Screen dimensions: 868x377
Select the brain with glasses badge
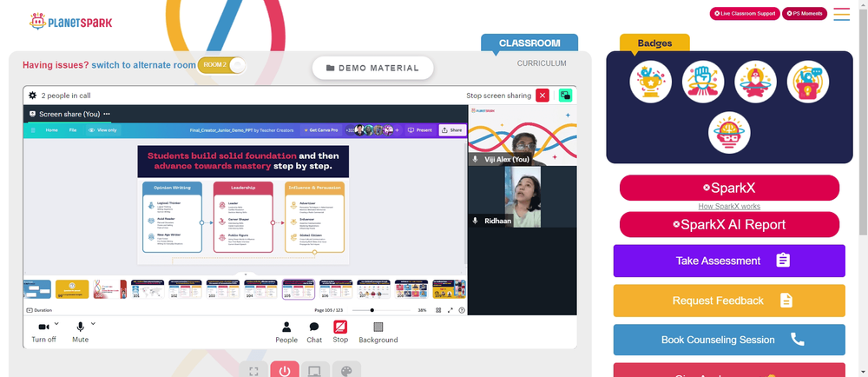[x=729, y=133]
